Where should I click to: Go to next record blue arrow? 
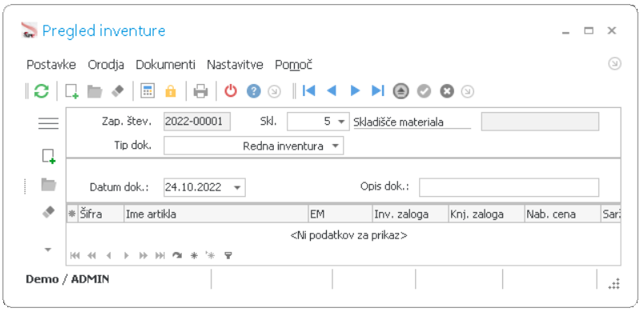(355, 90)
